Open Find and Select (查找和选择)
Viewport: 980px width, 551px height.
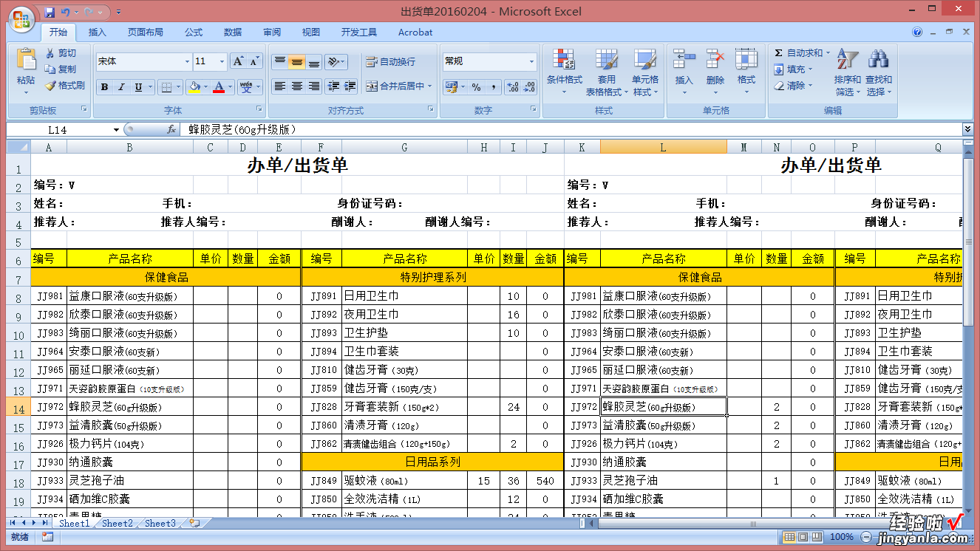879,72
